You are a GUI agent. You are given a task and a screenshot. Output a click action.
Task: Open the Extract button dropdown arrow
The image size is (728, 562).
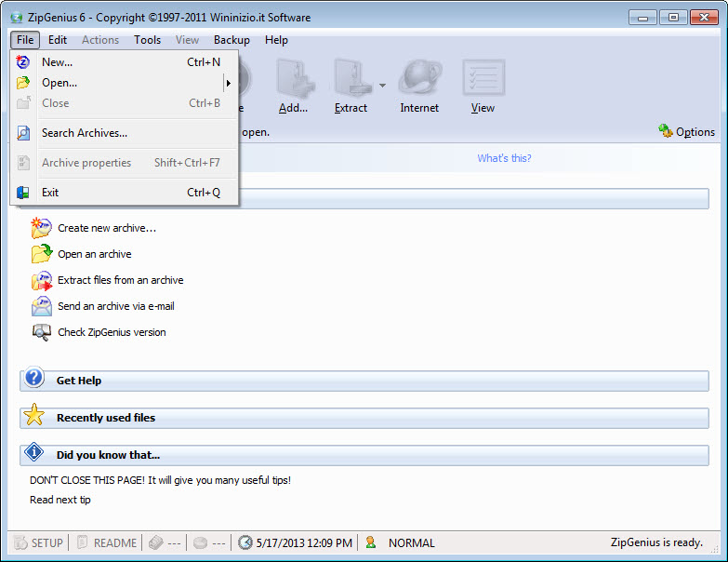382,86
